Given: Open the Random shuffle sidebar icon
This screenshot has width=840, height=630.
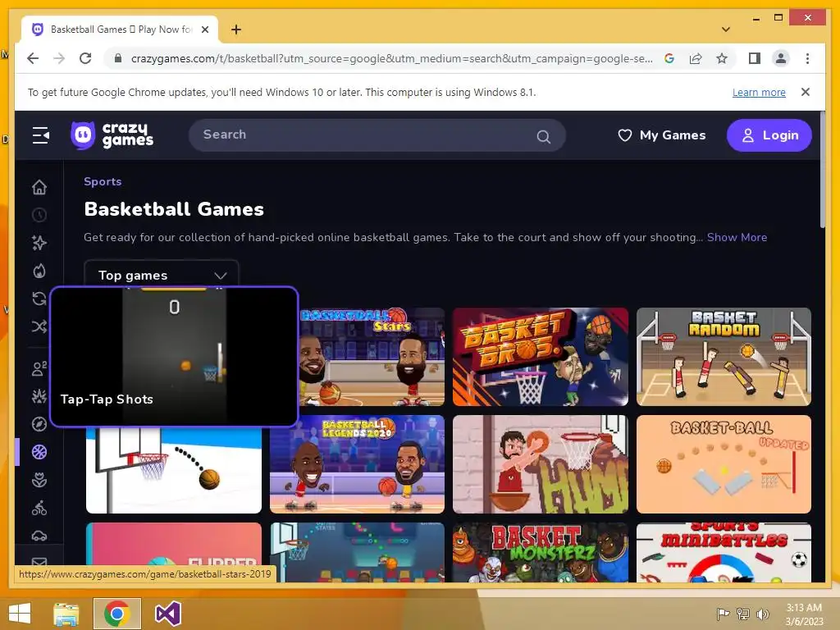Looking at the screenshot, I should pyautogui.click(x=39, y=326).
